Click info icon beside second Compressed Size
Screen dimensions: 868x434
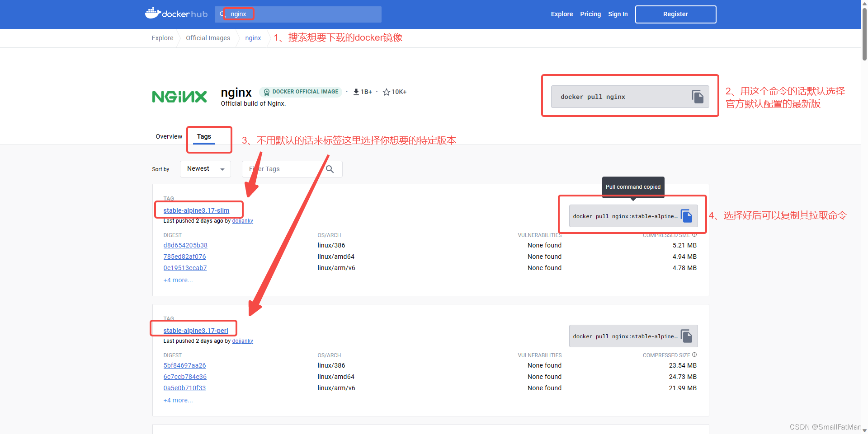click(694, 355)
